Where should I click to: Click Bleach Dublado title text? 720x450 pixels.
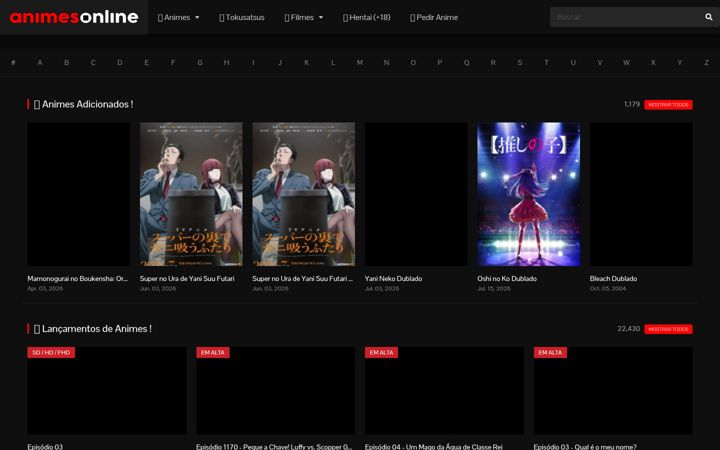point(613,278)
